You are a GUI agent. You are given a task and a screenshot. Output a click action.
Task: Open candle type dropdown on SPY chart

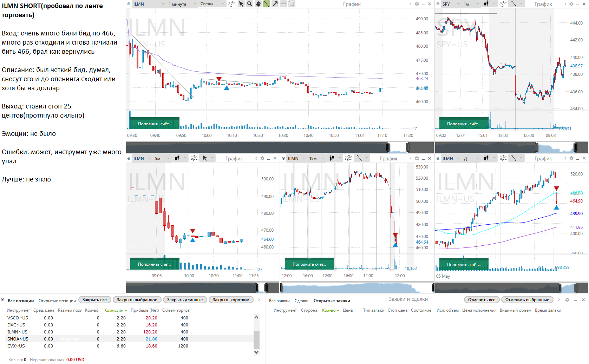(x=489, y=4)
